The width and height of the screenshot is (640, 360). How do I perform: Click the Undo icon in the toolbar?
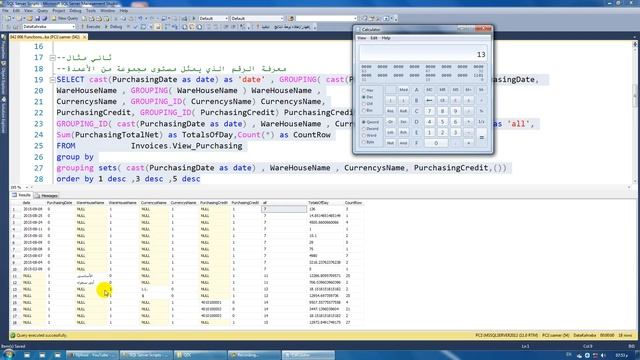click(140, 18)
